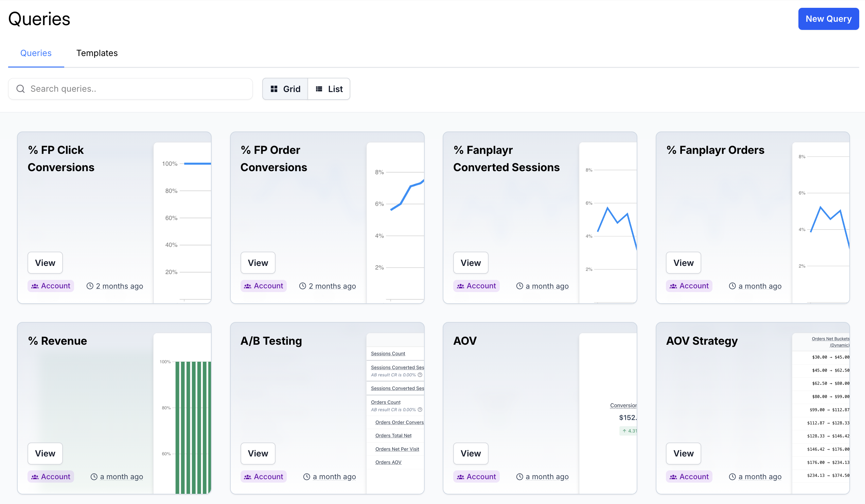Viewport: 865px width, 504px height.
Task: View the A/B Testing query
Action: [x=258, y=453]
